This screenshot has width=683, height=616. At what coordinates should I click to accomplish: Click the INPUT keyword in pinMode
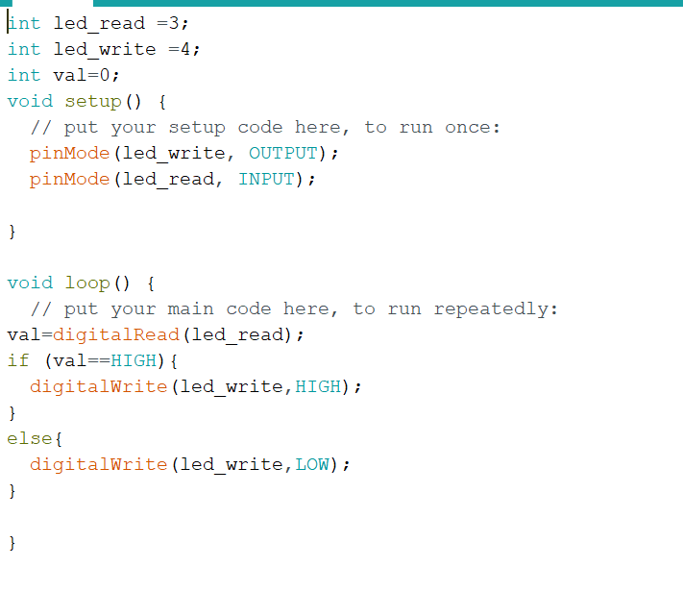pos(266,179)
